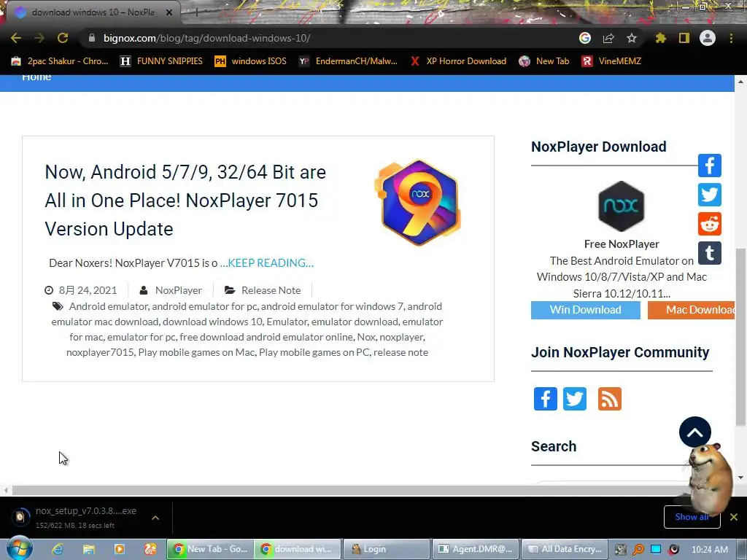Switch to New Tab - Go... taskbar window

(x=210, y=549)
